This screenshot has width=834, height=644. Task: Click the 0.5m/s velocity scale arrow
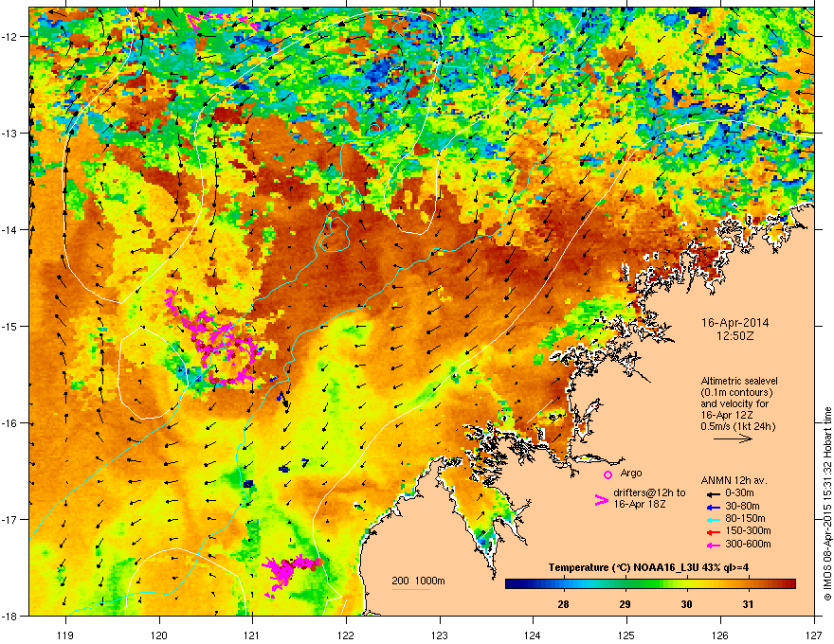pos(733,438)
